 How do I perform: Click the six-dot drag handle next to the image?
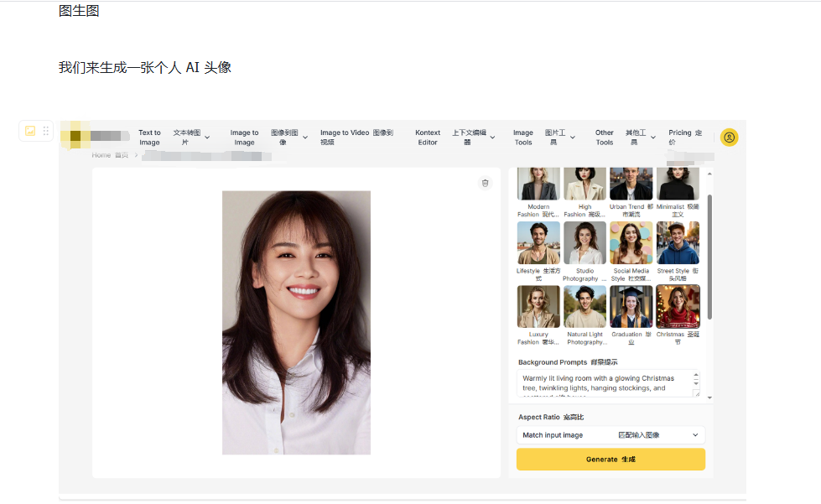[x=46, y=131]
